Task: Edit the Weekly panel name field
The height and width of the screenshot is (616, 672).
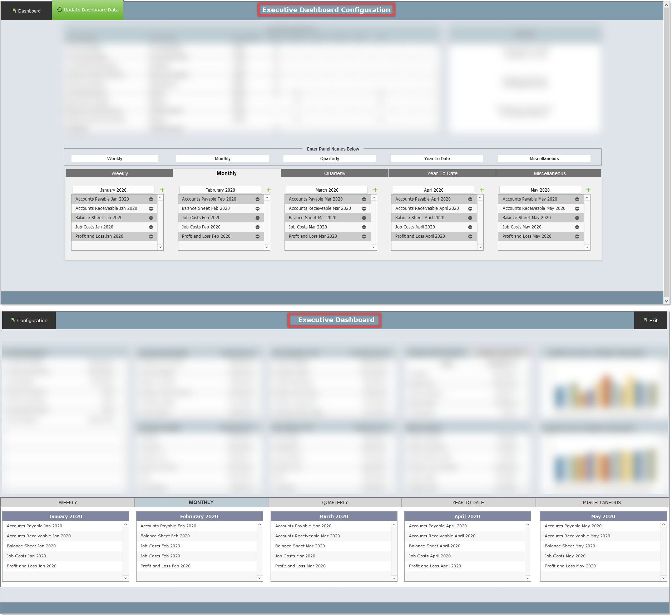Action: click(114, 159)
